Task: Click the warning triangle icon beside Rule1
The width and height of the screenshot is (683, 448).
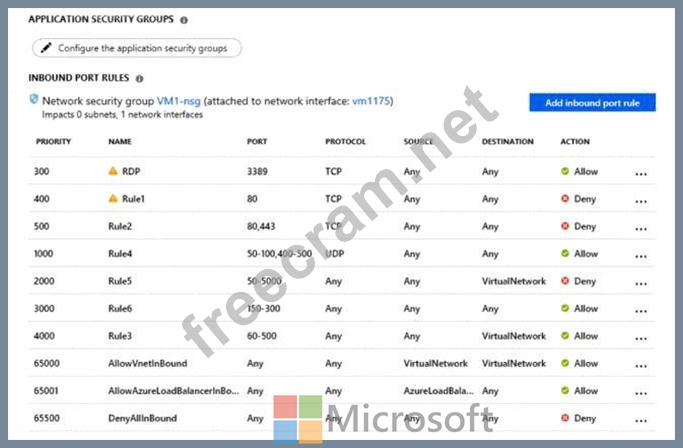Action: (113, 199)
